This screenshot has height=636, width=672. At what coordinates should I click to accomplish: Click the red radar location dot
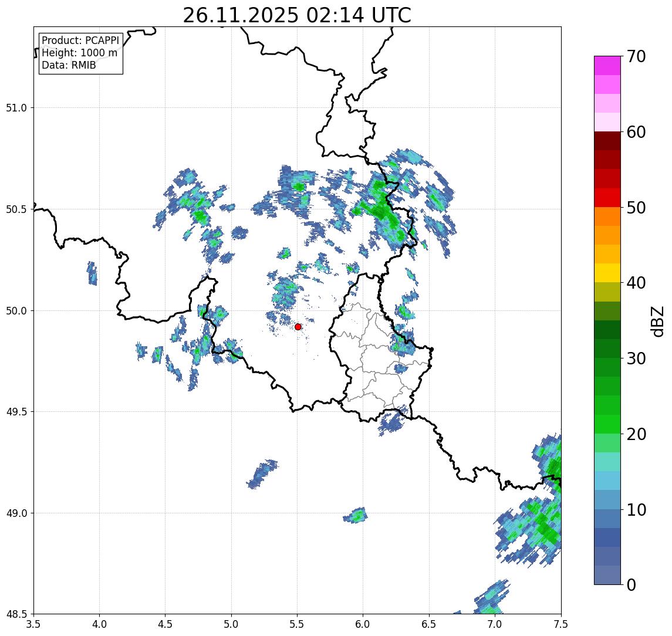[x=298, y=327]
